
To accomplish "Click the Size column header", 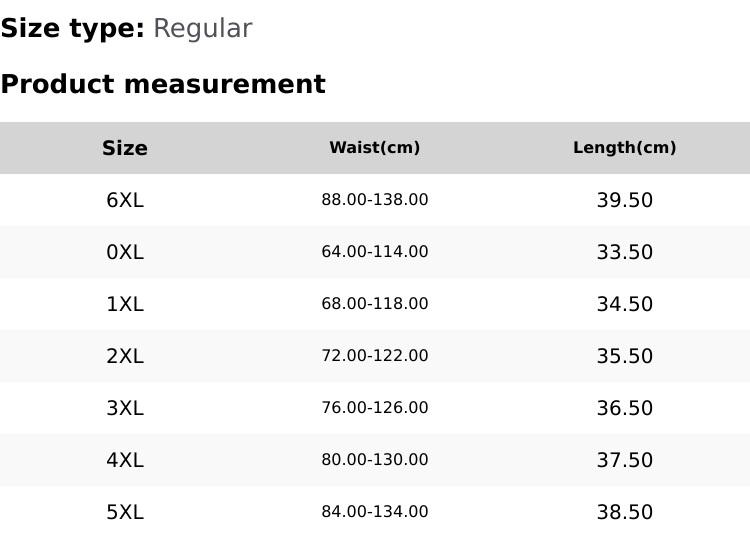I will tap(125, 148).
